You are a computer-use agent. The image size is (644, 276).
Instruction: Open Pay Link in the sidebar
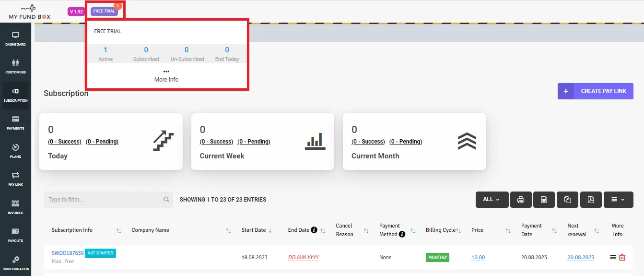coord(15,179)
